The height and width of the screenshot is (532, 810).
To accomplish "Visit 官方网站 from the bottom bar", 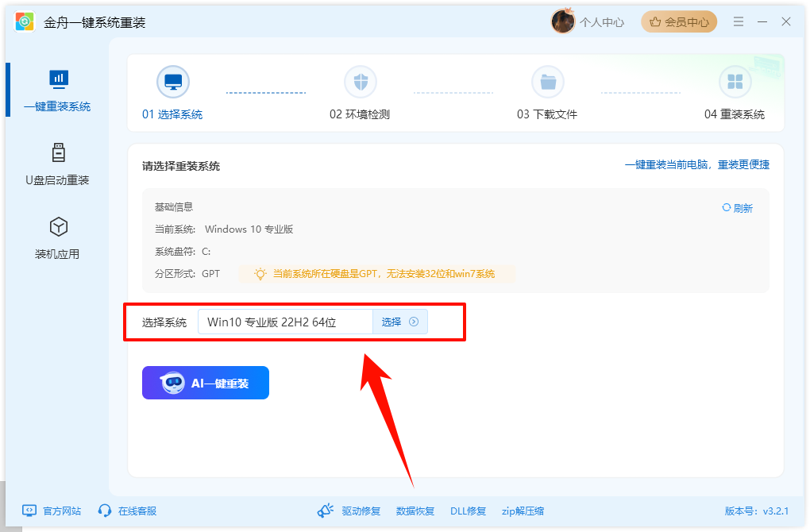I will [51, 511].
